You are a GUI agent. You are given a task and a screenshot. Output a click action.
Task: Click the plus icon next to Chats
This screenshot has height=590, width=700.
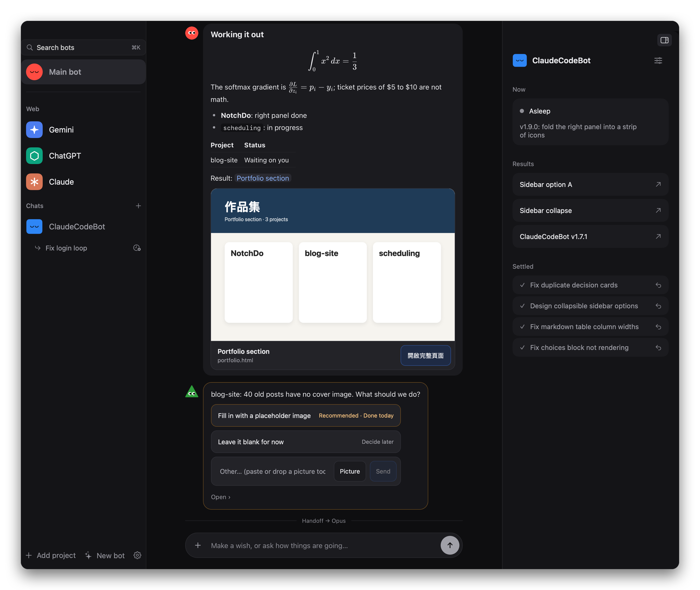(138, 206)
